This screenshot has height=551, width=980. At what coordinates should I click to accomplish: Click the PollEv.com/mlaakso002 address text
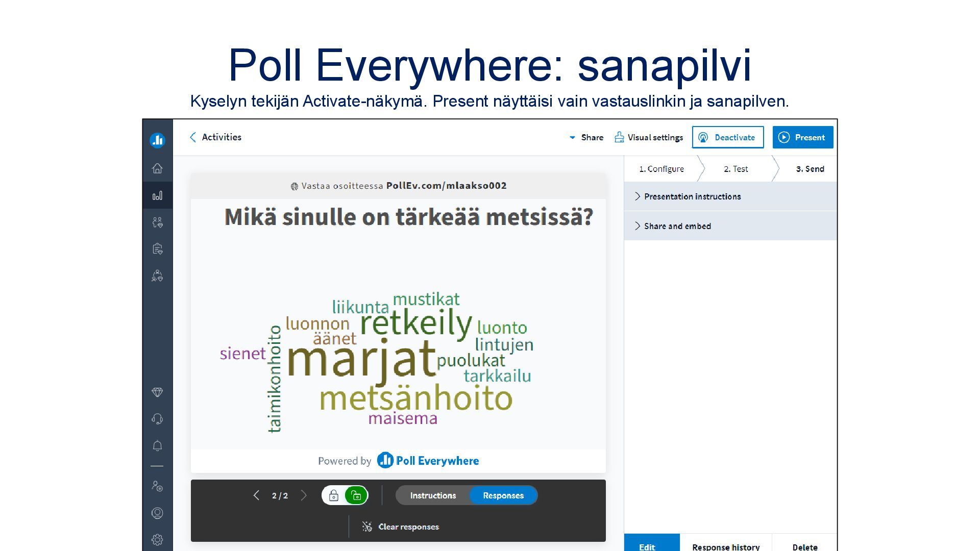(447, 186)
